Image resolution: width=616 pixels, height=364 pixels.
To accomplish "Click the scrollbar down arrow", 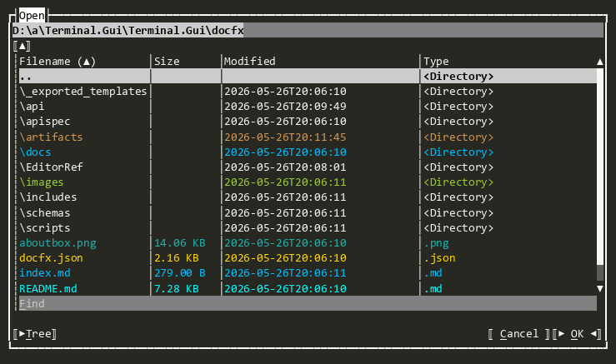I will [x=600, y=288].
